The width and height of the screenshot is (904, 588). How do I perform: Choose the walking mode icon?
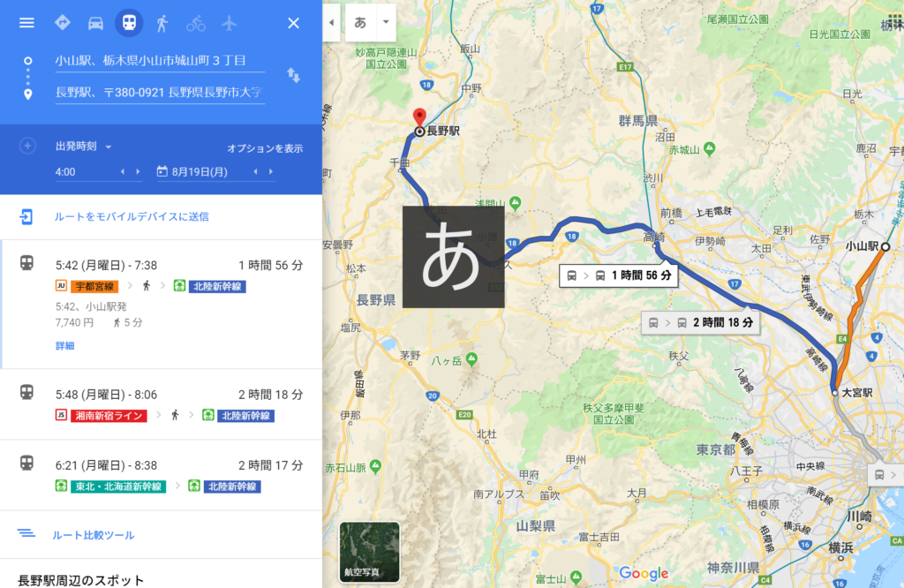pos(162,23)
